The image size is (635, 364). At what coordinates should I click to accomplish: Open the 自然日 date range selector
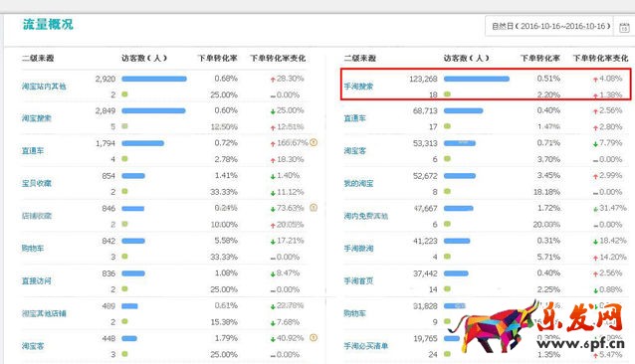550,26
